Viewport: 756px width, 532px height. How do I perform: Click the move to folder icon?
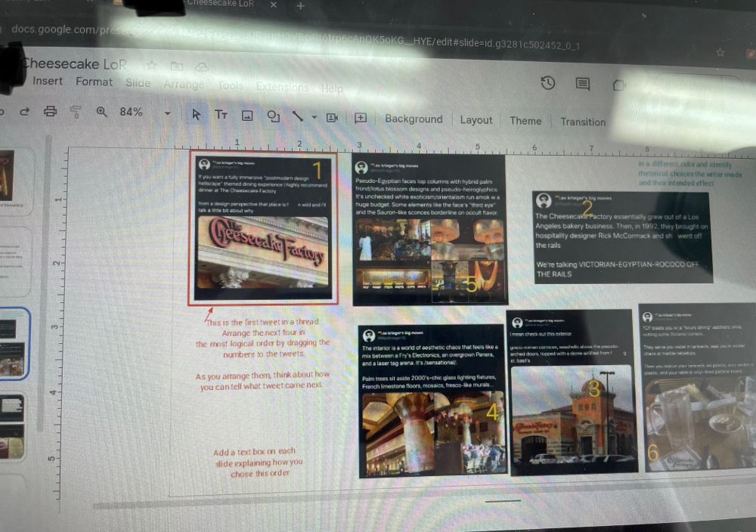tap(177, 66)
